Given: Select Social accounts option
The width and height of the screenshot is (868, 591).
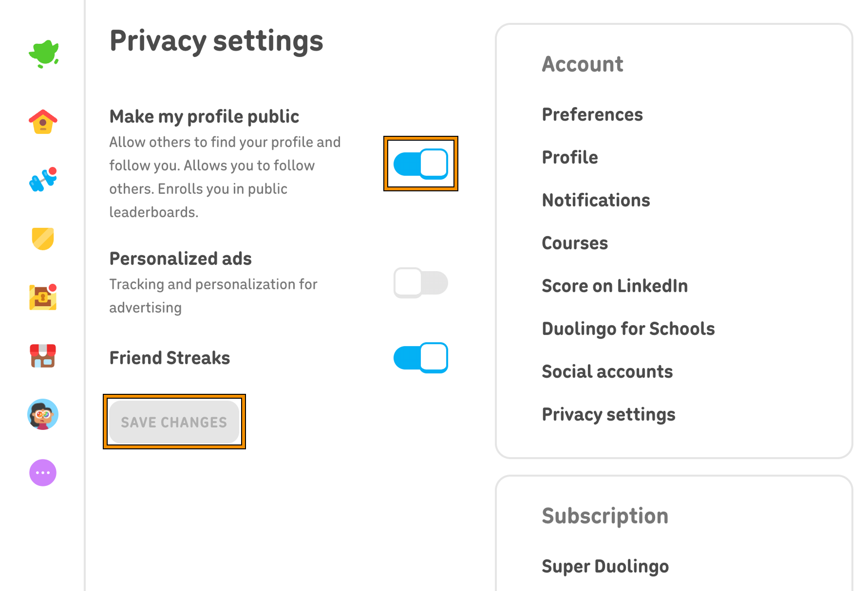Looking at the screenshot, I should (x=607, y=371).
